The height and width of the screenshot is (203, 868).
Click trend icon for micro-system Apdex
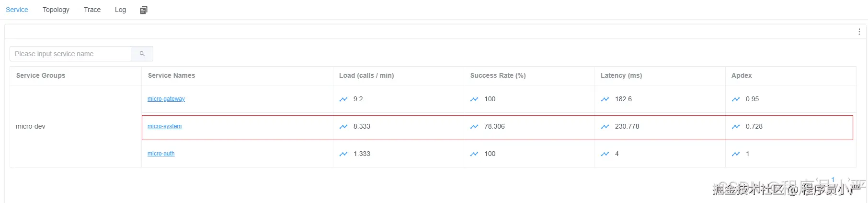click(x=736, y=127)
